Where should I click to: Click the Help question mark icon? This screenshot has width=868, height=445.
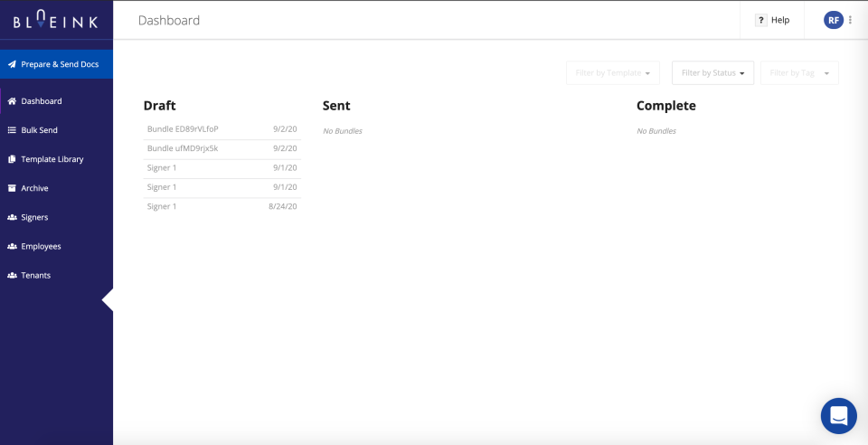(x=761, y=20)
